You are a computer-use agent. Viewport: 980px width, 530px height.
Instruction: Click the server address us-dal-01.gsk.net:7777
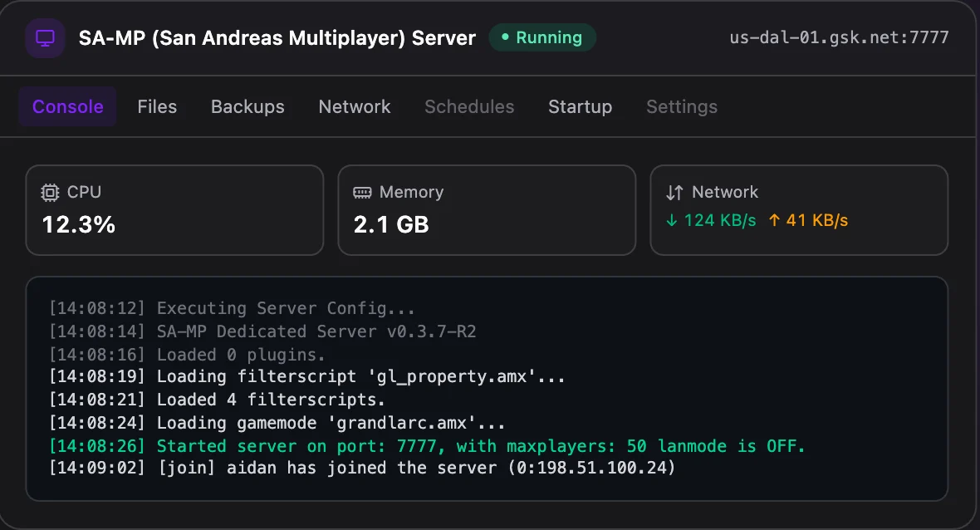pos(839,37)
